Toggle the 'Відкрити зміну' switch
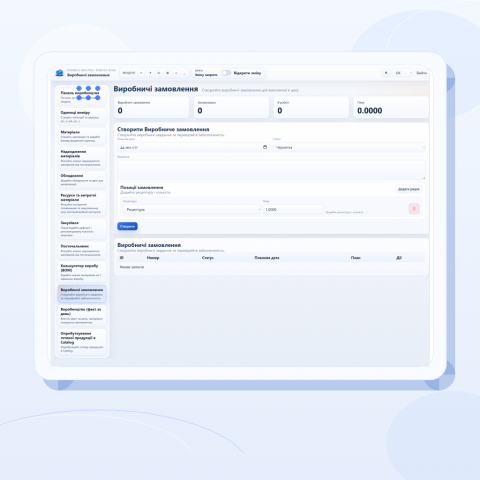Image resolution: width=480 pixels, height=480 pixels. (226, 73)
